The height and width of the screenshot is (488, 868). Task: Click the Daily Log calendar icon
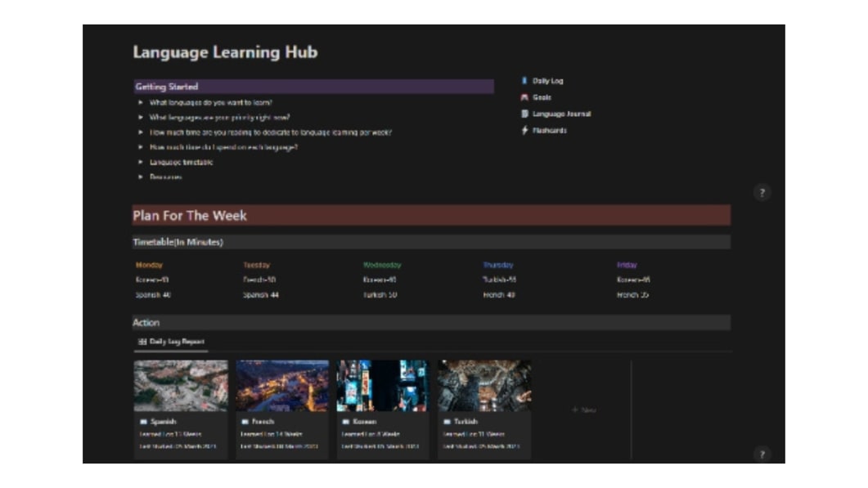click(x=524, y=79)
